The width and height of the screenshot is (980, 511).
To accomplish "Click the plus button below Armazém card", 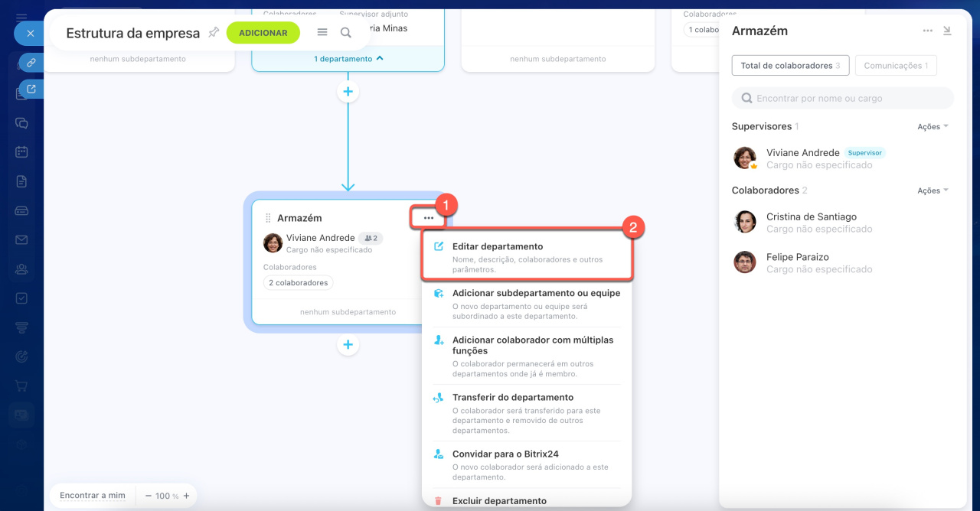I will 348,345.
